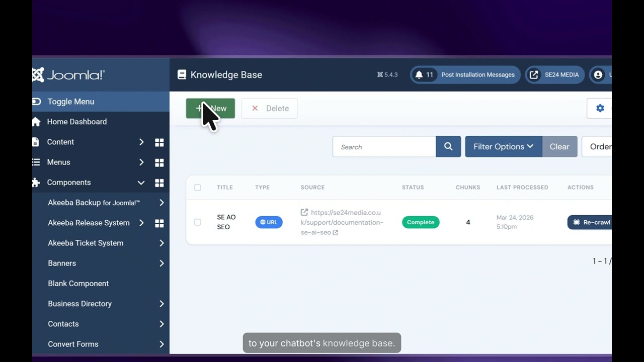Open the Components dashboard grid icon
Viewport: 644px width, 362px height.
(x=159, y=183)
